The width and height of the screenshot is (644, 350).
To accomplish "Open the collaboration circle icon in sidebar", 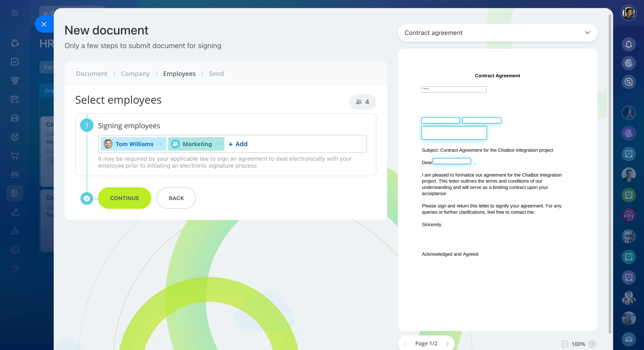I will click(15, 43).
